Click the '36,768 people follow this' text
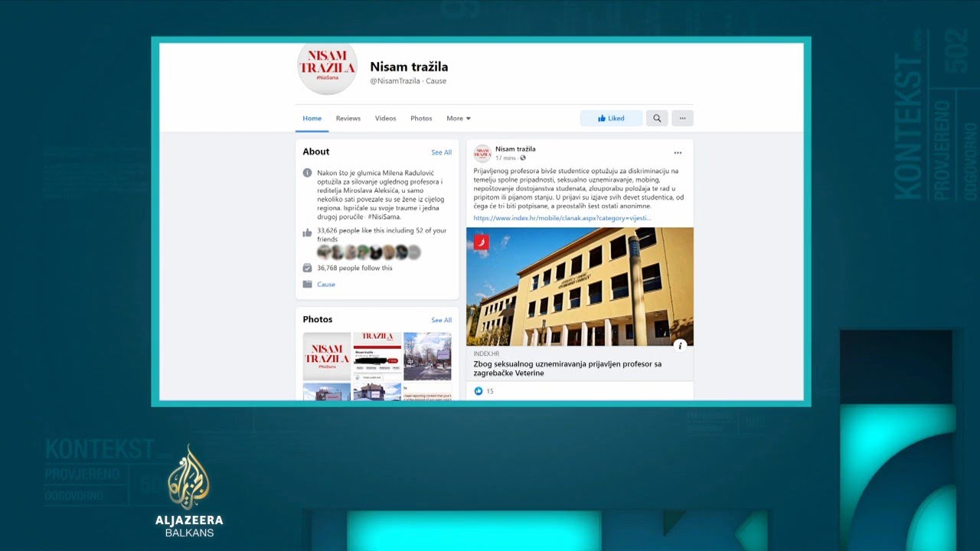Screen dimensions: 980x551 354,269
